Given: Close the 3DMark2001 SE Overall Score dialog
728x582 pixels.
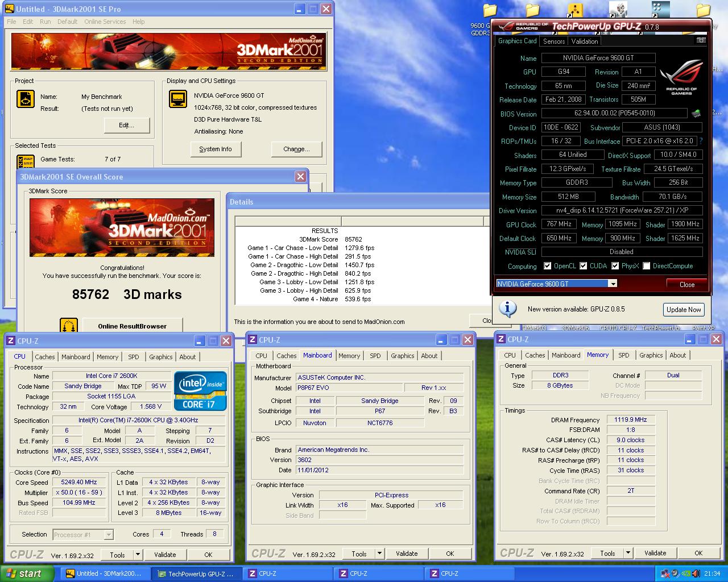Looking at the screenshot, I should 300,176.
